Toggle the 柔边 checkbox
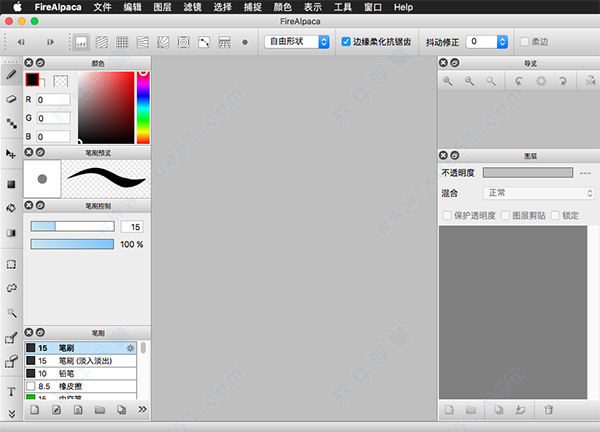The height and width of the screenshot is (432, 600). [x=525, y=42]
